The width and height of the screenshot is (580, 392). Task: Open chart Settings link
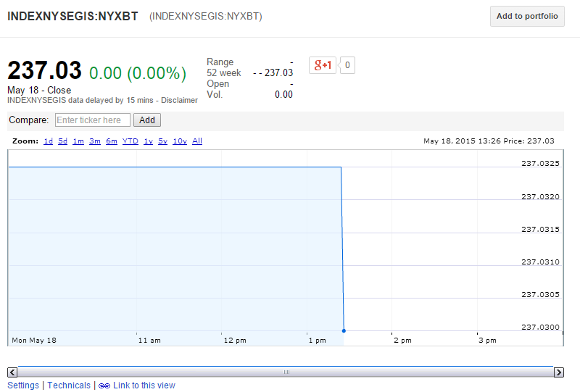coord(23,385)
